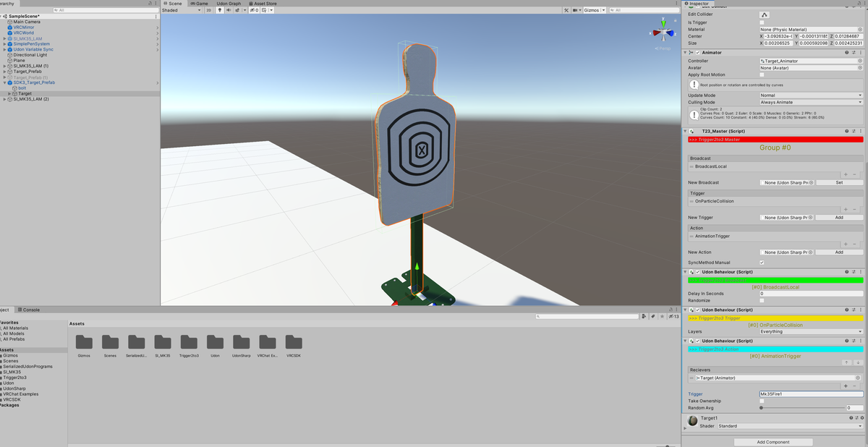Open Animator component help icon
This screenshot has height=447, width=868.
pos(847,53)
